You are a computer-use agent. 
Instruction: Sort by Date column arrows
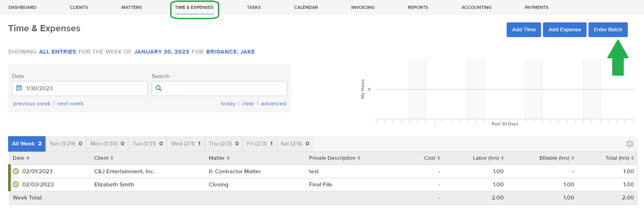click(x=27, y=158)
